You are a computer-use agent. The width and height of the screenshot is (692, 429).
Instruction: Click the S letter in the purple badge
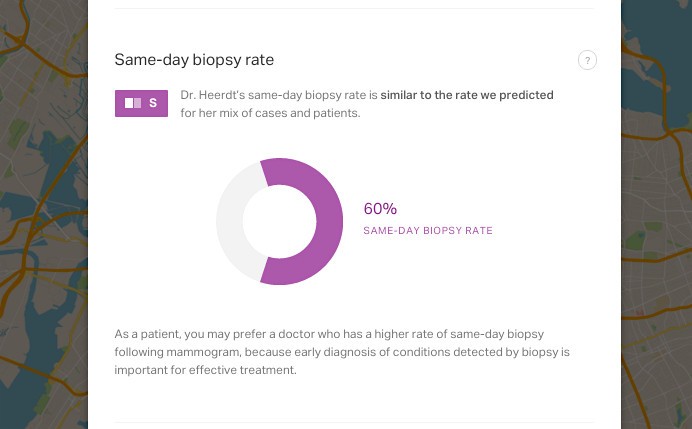point(153,103)
